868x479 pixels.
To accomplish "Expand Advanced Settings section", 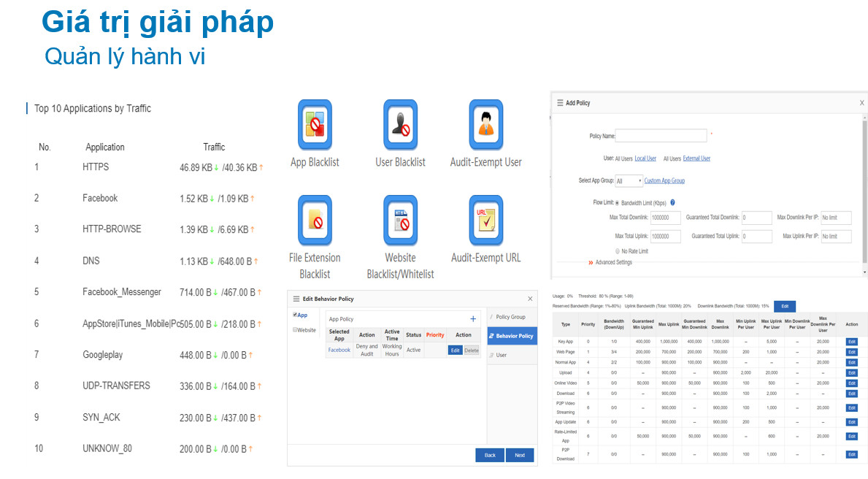I will (x=613, y=263).
